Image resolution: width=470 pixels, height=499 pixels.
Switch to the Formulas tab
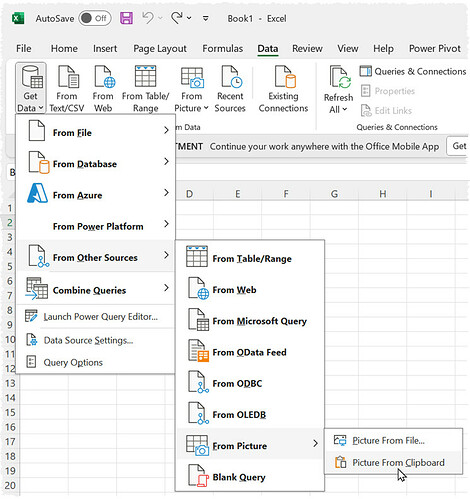pos(223,49)
